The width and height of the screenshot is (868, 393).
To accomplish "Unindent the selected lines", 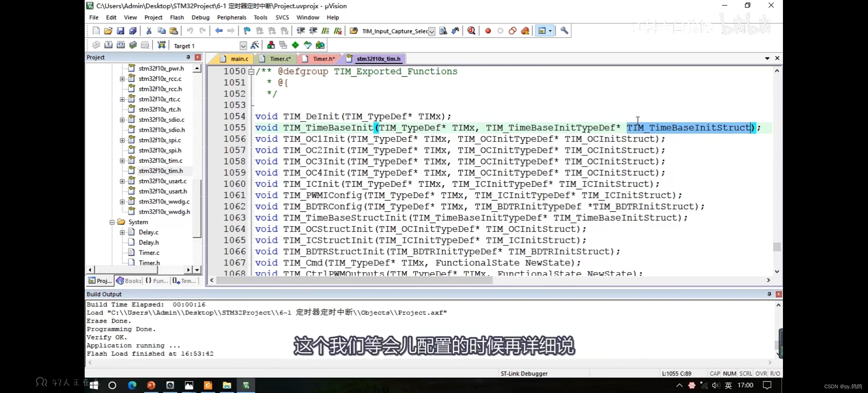I will click(313, 31).
